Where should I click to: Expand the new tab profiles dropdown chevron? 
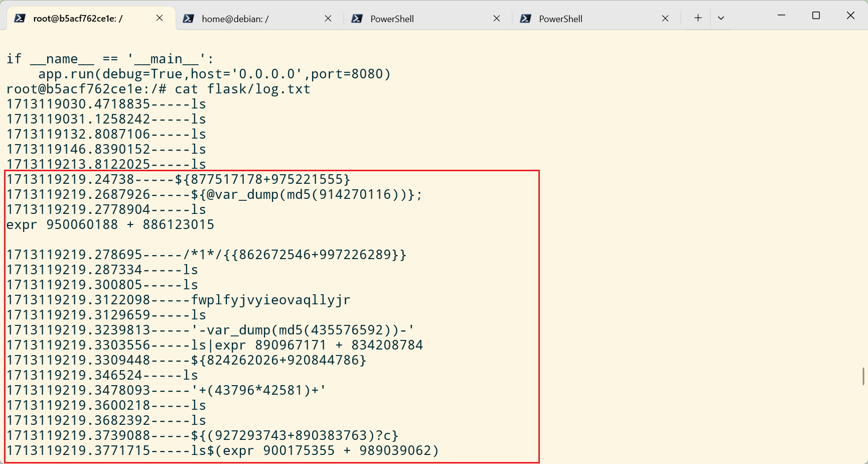tap(721, 18)
